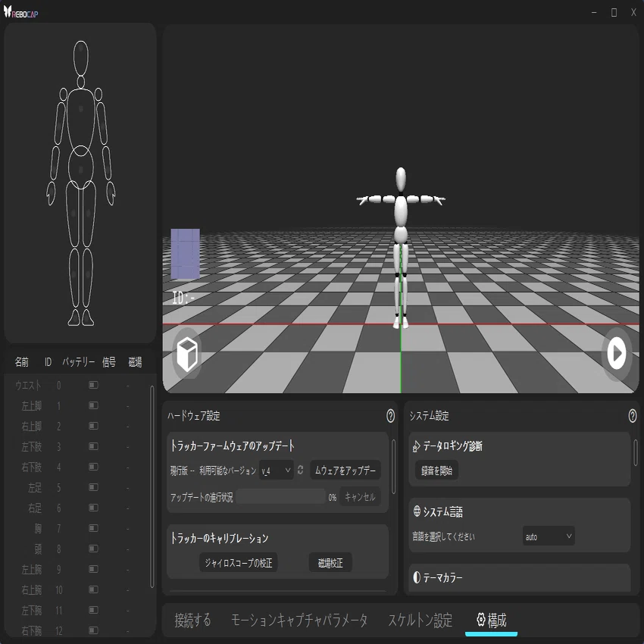Click the 磁場校正 button
This screenshot has height=644, width=644.
click(x=330, y=563)
